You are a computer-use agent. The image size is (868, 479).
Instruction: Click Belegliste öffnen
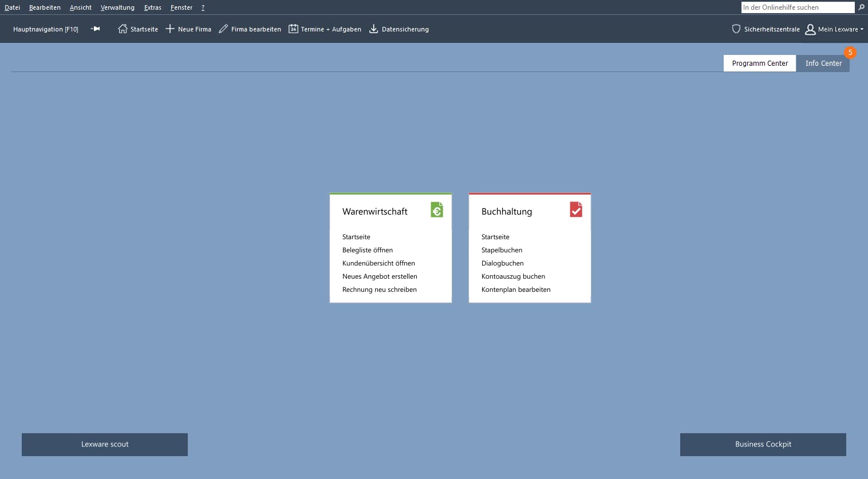[368, 250]
